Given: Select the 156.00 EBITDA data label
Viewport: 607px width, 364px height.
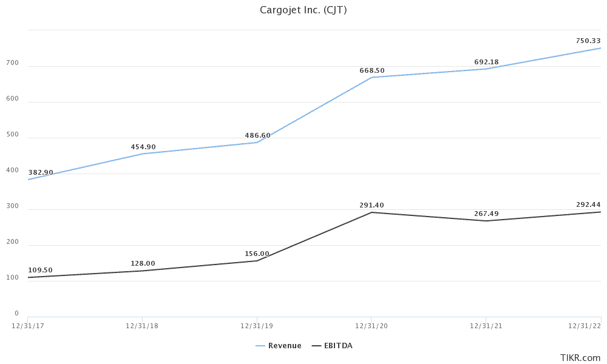Looking at the screenshot, I should [x=257, y=254].
